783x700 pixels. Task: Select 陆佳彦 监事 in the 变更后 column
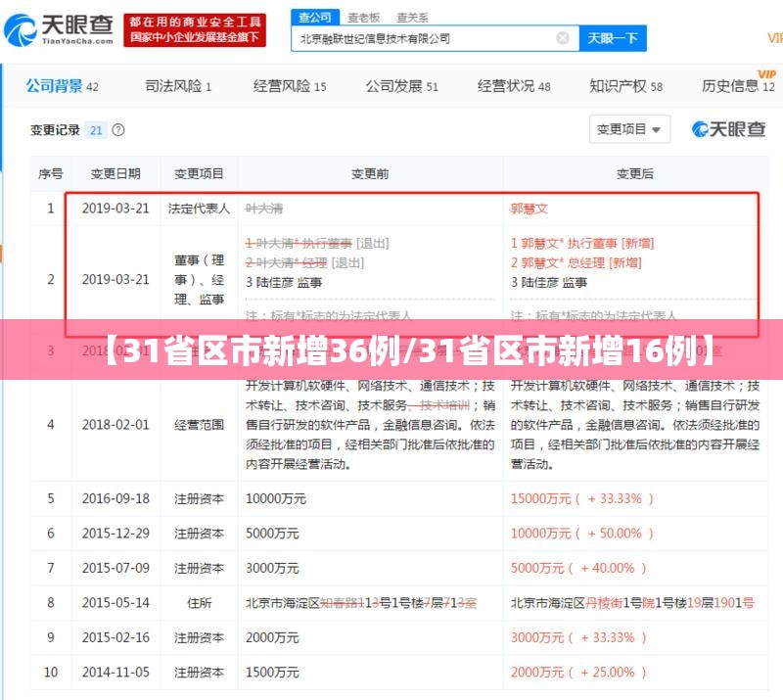549,283
